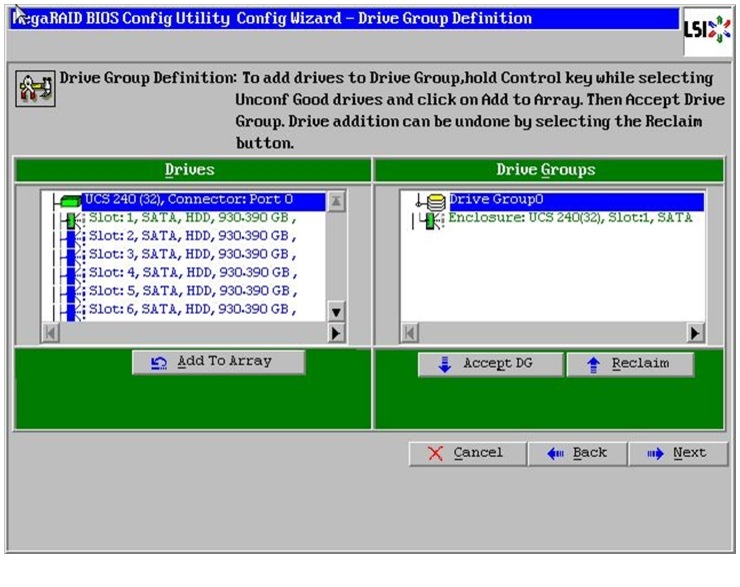The width and height of the screenshot is (740, 587).
Task: Click the Reclaim button
Action: (x=631, y=364)
